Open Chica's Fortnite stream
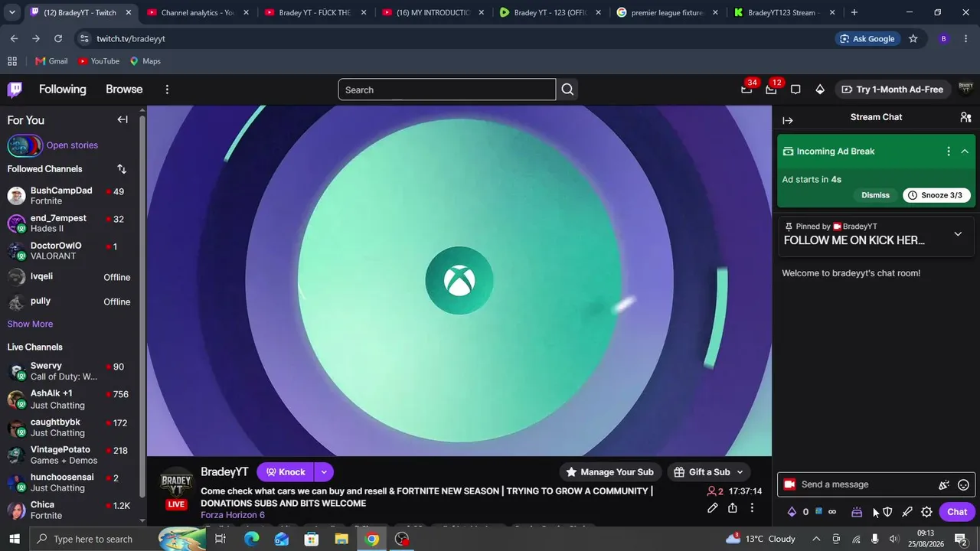Viewport: 980px width, 551px height. pos(69,510)
